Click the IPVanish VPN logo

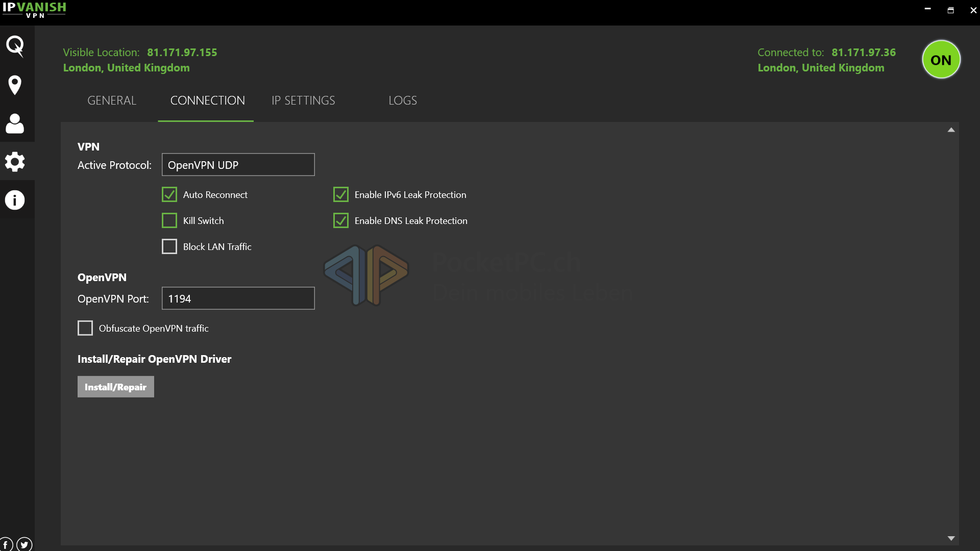click(34, 10)
